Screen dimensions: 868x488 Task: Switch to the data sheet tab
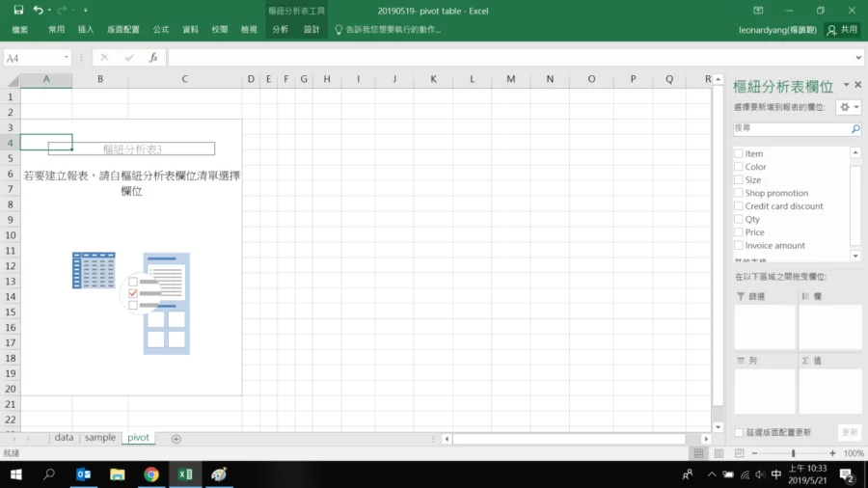pos(64,438)
